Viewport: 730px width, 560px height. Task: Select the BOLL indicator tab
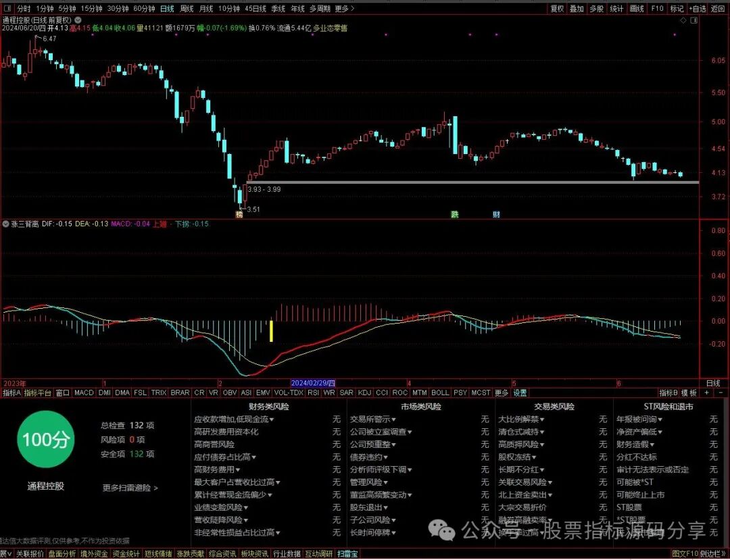coord(440,392)
